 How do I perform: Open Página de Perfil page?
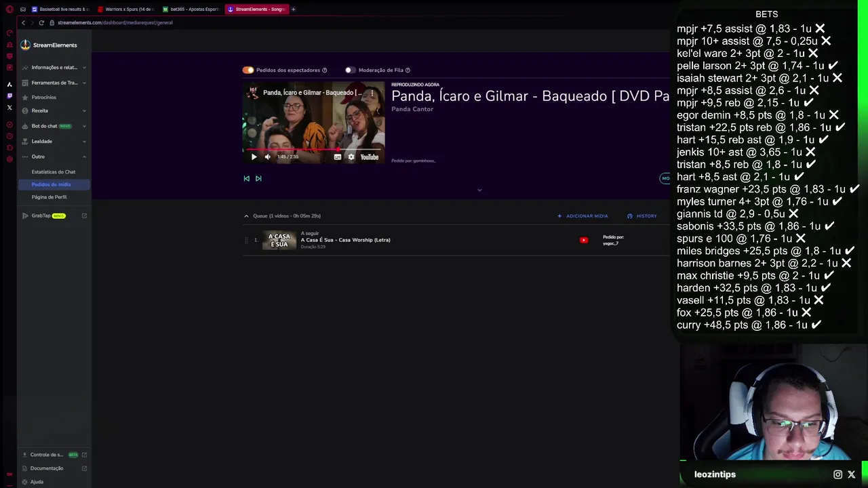pyautogui.click(x=50, y=197)
